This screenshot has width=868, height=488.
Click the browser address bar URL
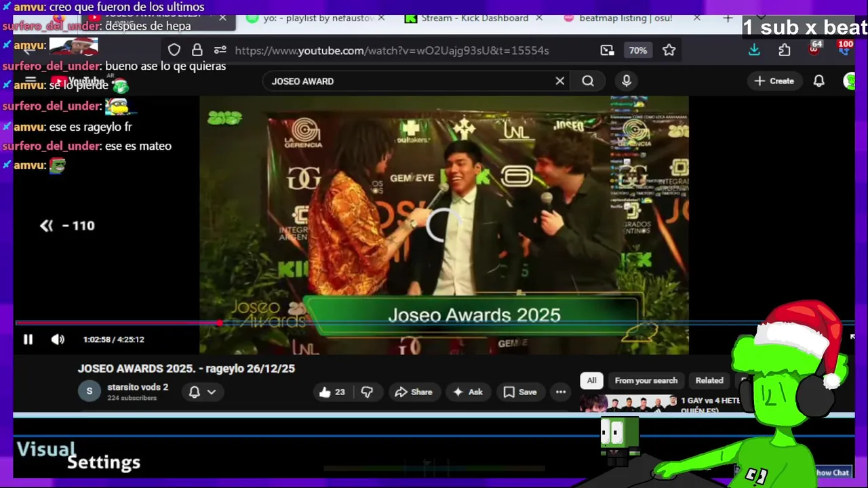pyautogui.click(x=392, y=50)
